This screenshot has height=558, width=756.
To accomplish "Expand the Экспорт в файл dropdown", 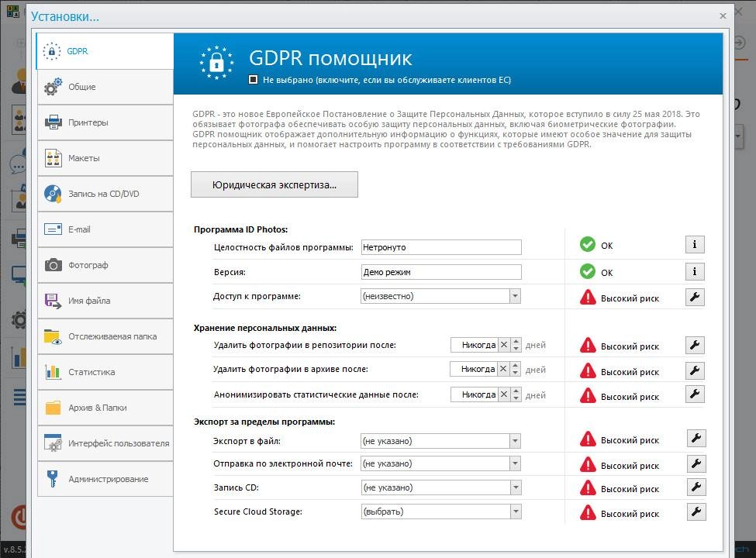I will pyautogui.click(x=515, y=441).
